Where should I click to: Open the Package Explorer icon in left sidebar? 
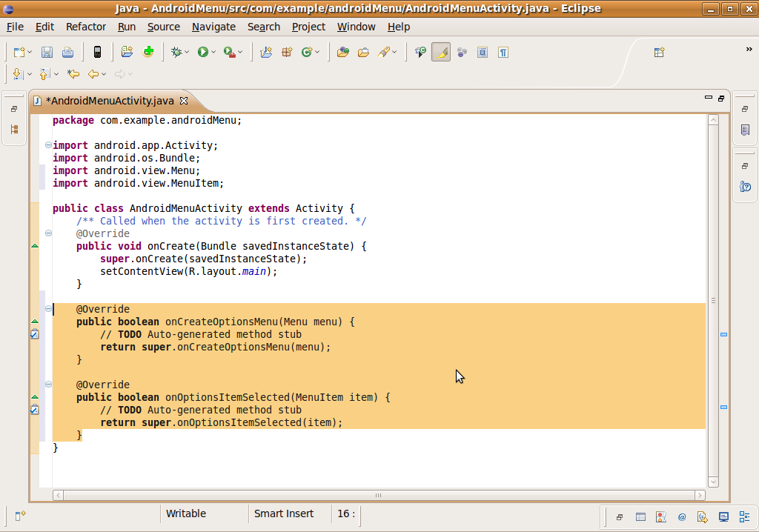coord(15,129)
